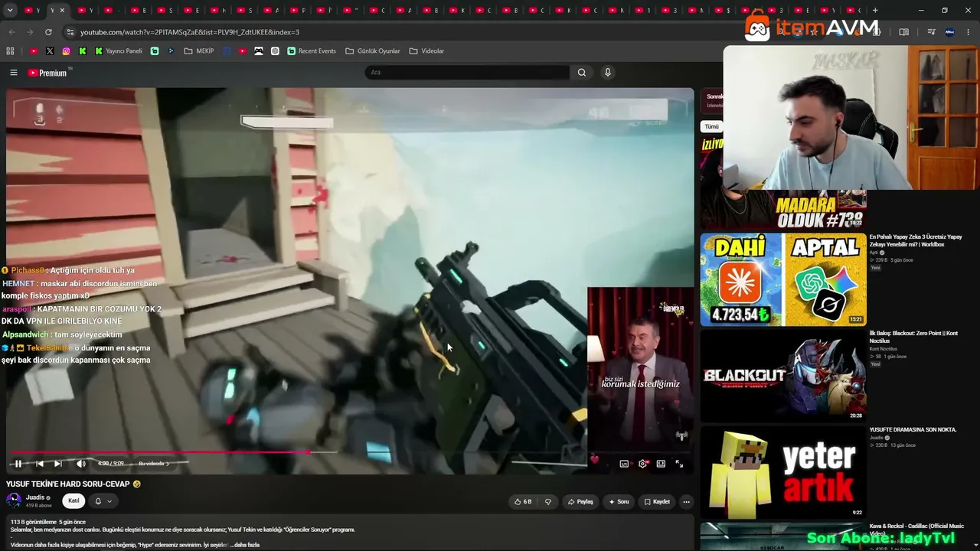The image size is (980, 551).
Task: Open the ChatGPT bookmark icon
Action: click(275, 51)
